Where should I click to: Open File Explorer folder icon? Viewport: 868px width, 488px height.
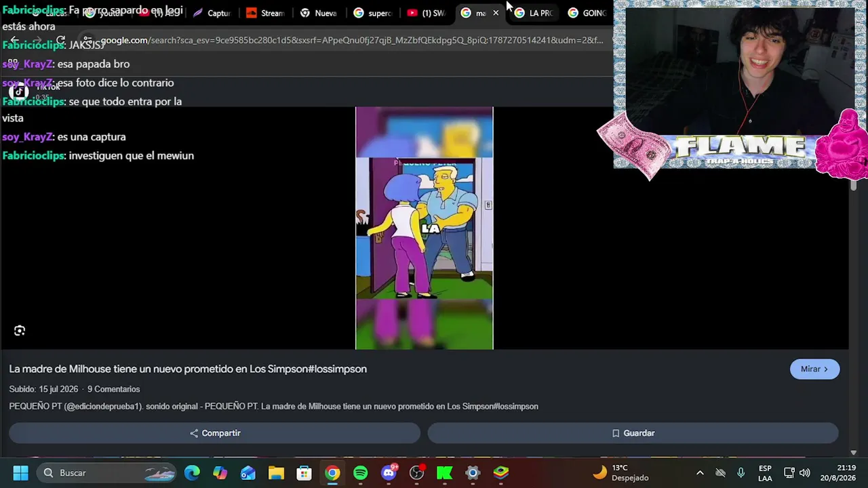click(276, 472)
